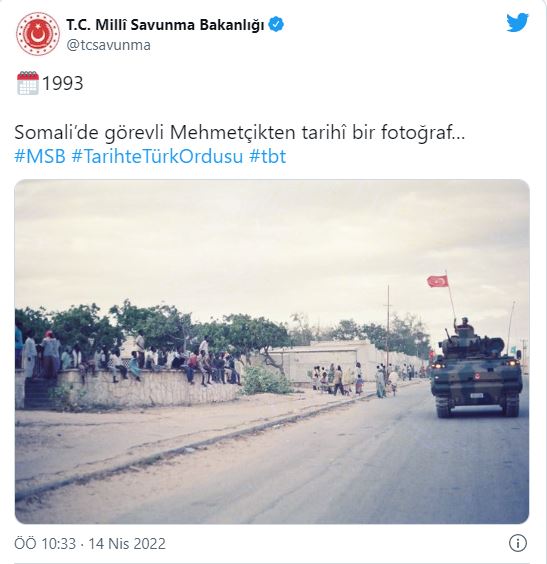Open the Somalia historical photo

(x=272, y=351)
